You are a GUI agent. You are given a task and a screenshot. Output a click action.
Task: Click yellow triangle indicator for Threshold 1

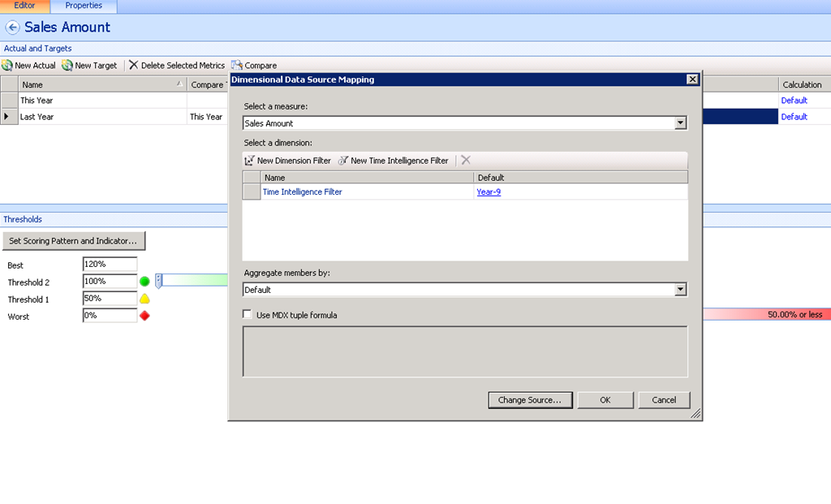point(144,299)
